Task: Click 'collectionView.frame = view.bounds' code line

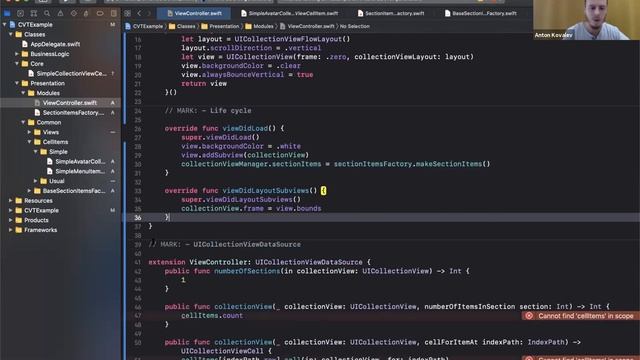Action: coord(251,209)
